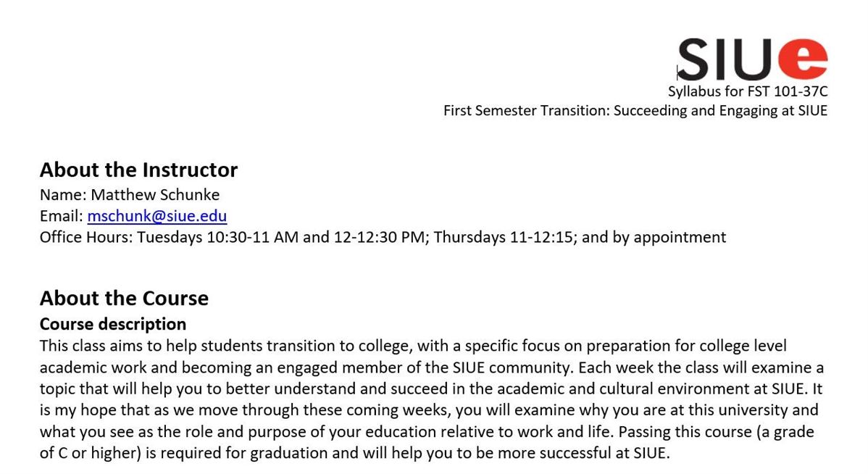
Task: Select the 'About the Instructor' heading
Action: tap(138, 170)
